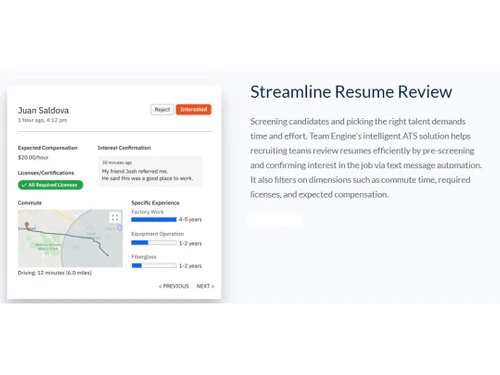Click the 1 hour ago timestamp
The image size is (500, 375).
pos(42,120)
